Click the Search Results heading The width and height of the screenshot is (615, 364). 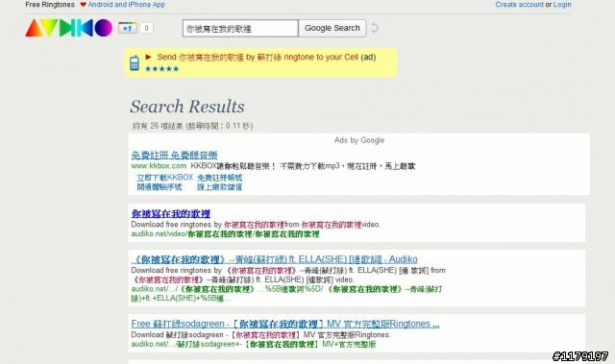point(187,107)
